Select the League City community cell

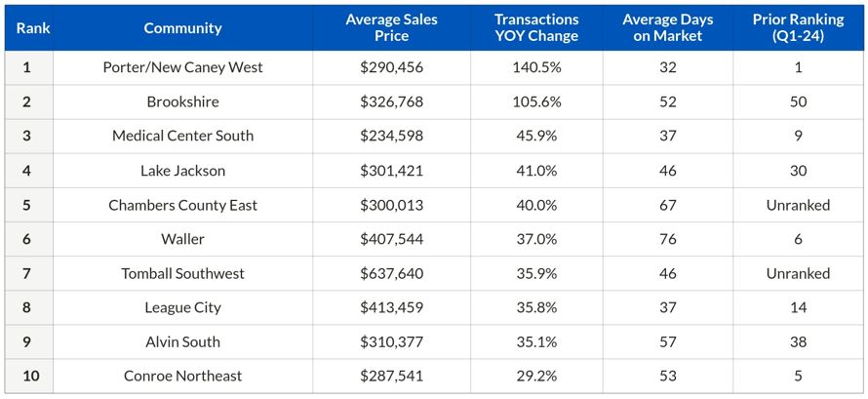click(x=182, y=307)
